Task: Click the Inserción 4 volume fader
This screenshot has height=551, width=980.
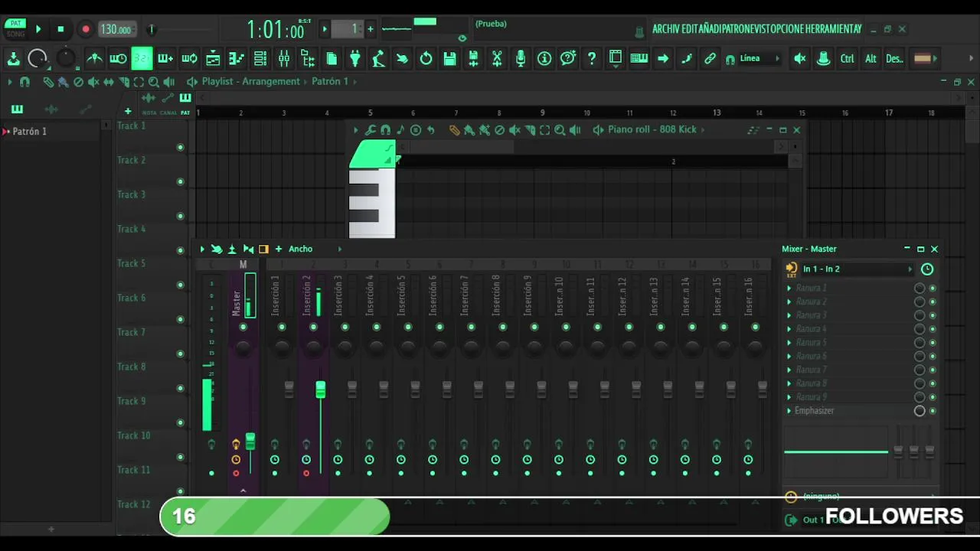Action: (x=384, y=390)
